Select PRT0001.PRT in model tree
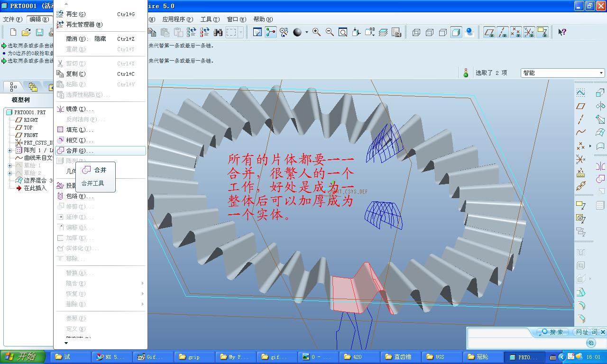 (x=26, y=112)
